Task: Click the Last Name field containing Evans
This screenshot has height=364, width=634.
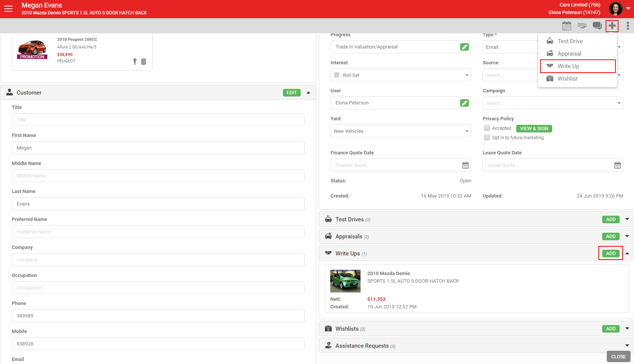Action: (158, 204)
